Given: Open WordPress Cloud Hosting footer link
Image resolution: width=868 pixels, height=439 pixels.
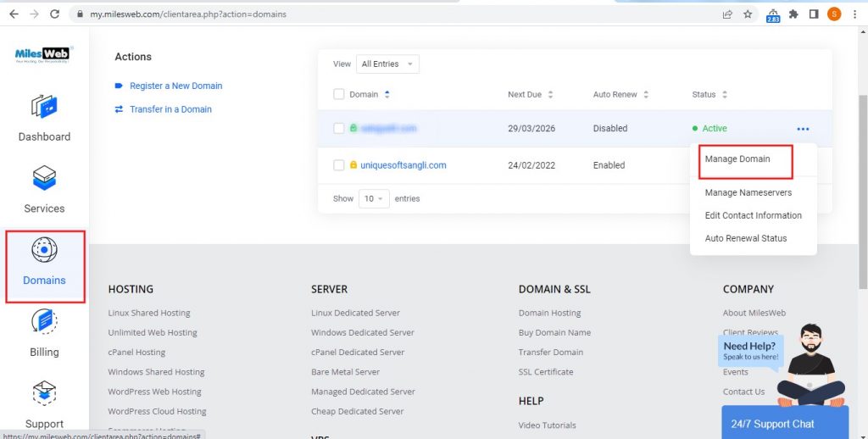Looking at the screenshot, I should 157,411.
